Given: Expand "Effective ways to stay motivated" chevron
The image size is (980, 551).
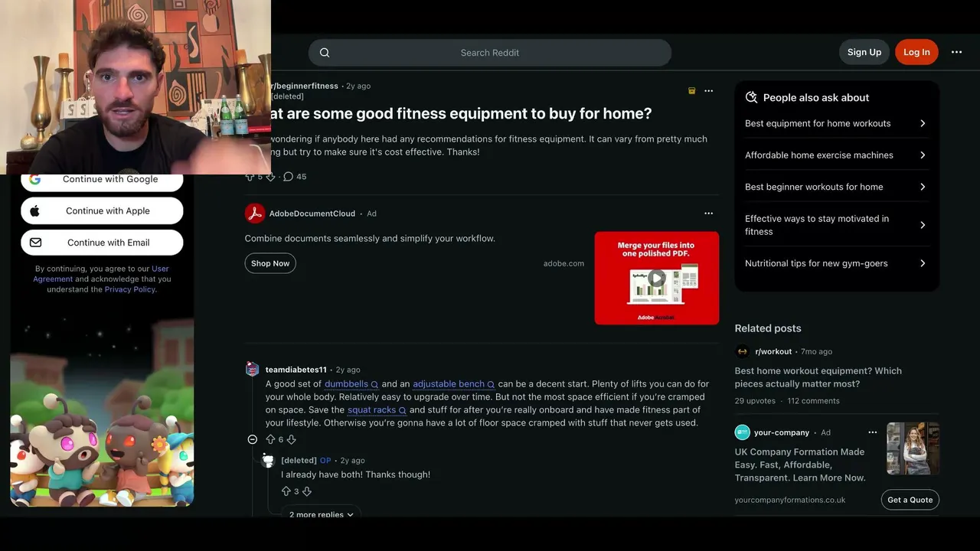Looking at the screenshot, I should (923, 225).
